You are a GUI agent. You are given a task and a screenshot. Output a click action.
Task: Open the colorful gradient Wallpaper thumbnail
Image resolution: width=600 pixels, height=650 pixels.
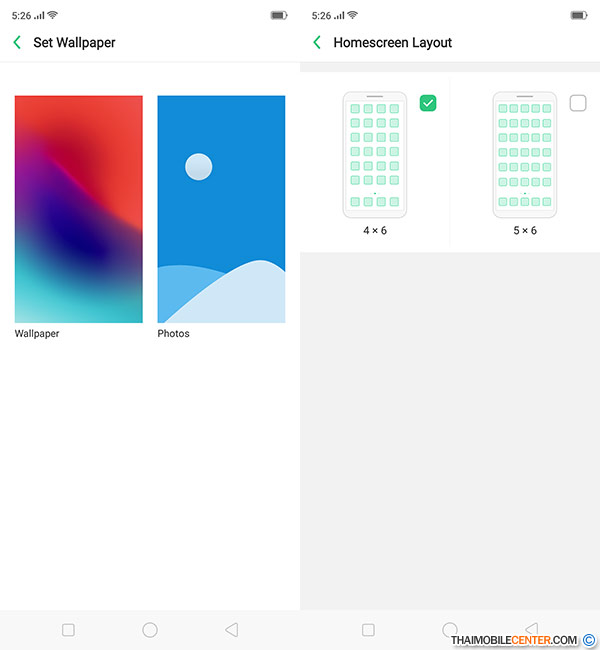[79, 209]
